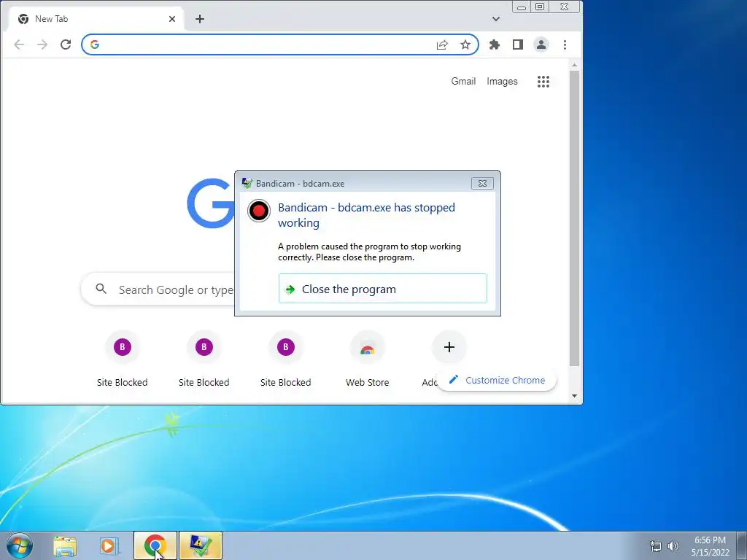This screenshot has width=747, height=560.
Task: Click Close the program in Bandicam dialog
Action: [383, 289]
